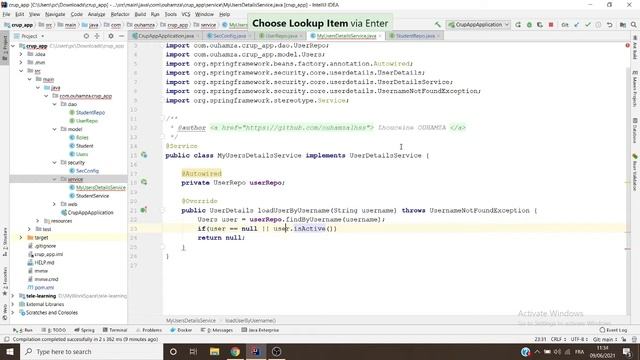
Task: Open the Terminal tool window
Action: [116, 330]
